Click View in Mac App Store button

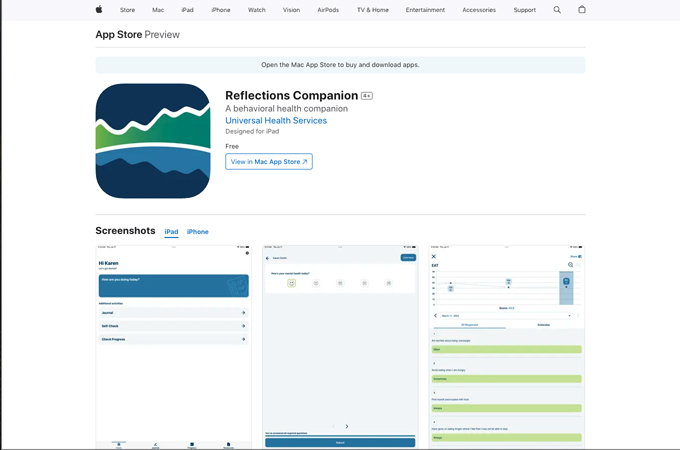click(x=269, y=162)
